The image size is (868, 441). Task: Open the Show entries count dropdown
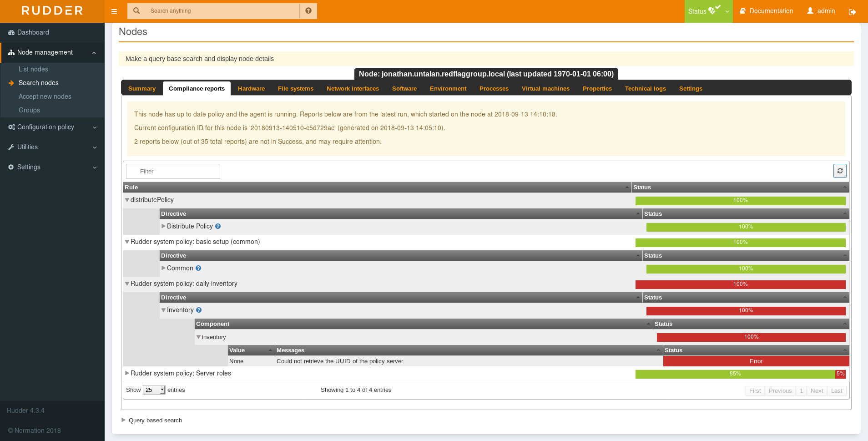coord(154,390)
